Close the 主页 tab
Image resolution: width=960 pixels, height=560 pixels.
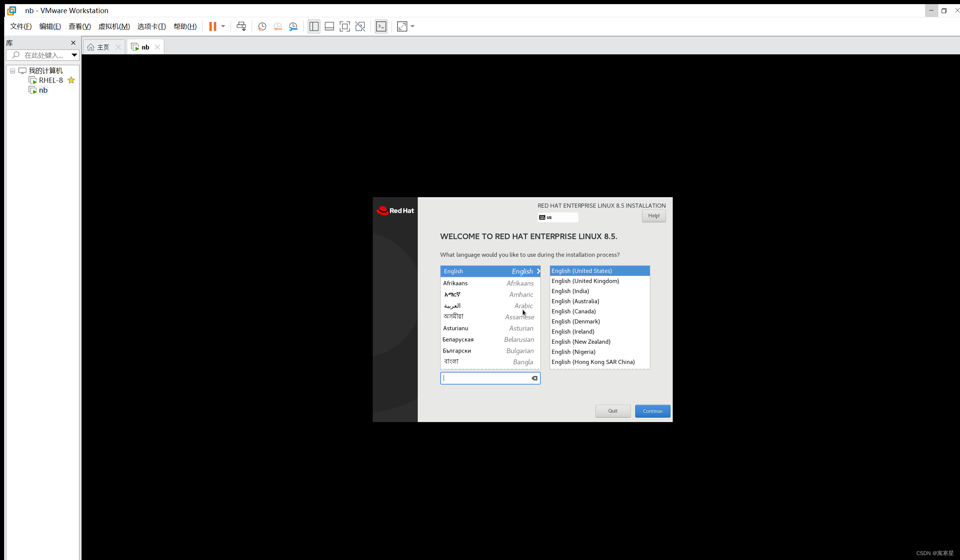pos(118,47)
